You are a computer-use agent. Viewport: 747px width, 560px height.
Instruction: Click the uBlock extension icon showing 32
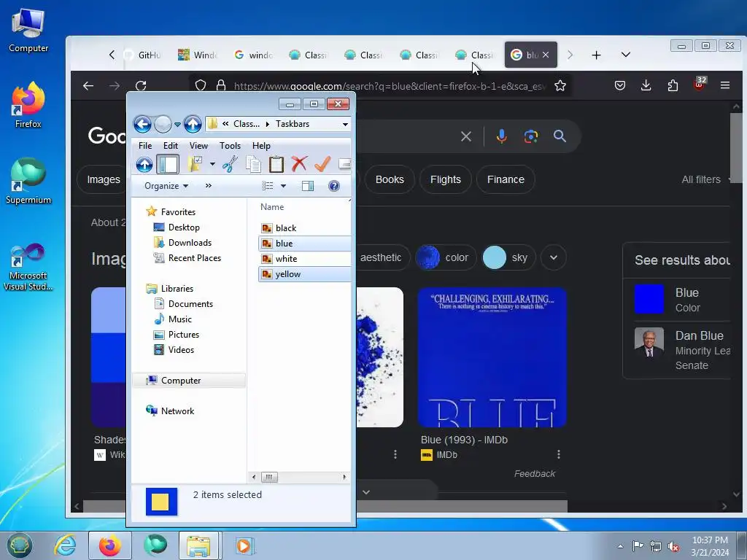coord(700,85)
